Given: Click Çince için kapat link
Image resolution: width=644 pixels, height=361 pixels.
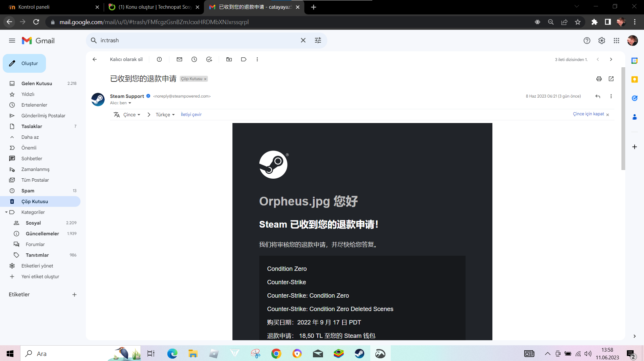Looking at the screenshot, I should tap(588, 114).
